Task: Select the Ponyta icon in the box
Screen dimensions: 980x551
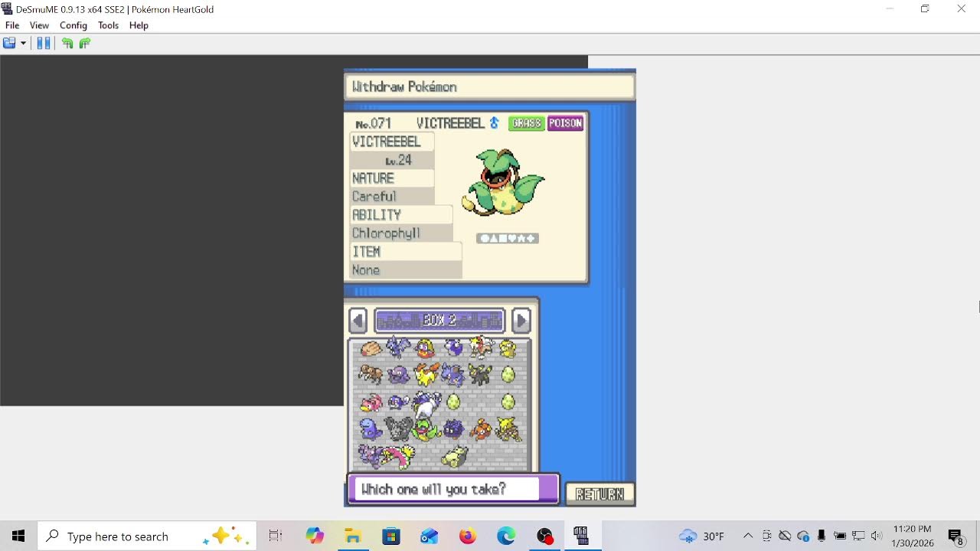Action: pos(425,374)
